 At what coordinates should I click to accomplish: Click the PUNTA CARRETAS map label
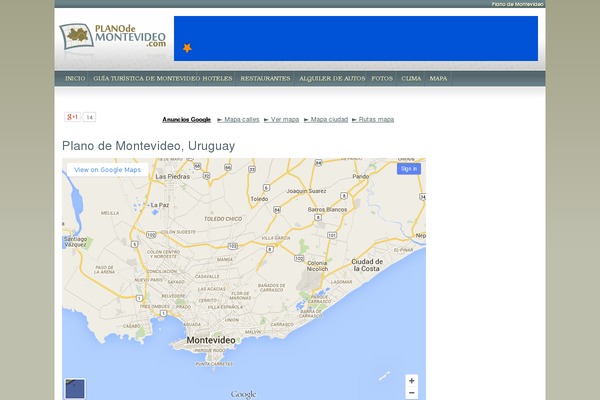pyautogui.click(x=214, y=364)
